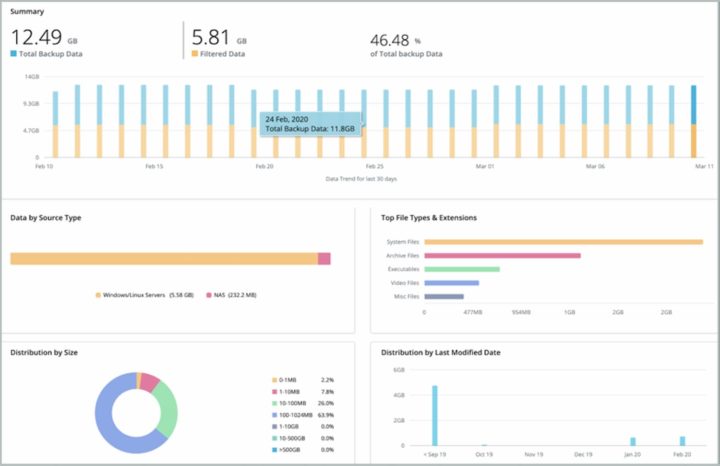Click the Mar 11 axis label

coord(704,166)
